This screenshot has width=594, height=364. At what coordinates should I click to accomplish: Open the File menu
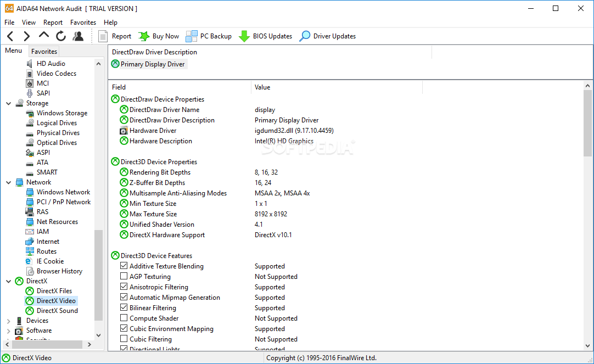point(9,23)
